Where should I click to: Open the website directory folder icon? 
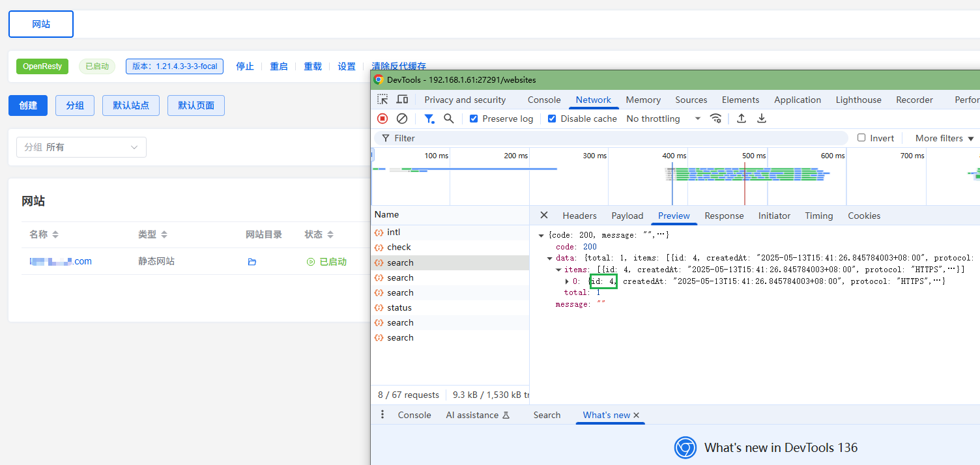click(x=252, y=262)
